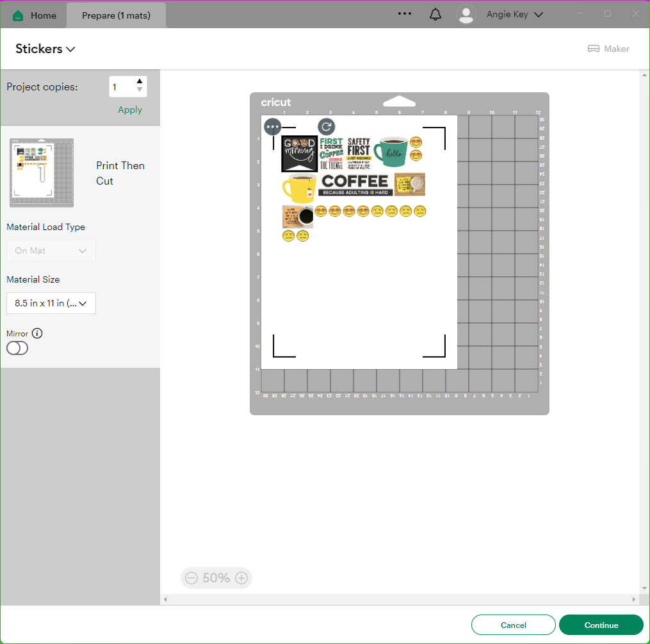Open the notifications bell
The image size is (650, 644).
[435, 15]
